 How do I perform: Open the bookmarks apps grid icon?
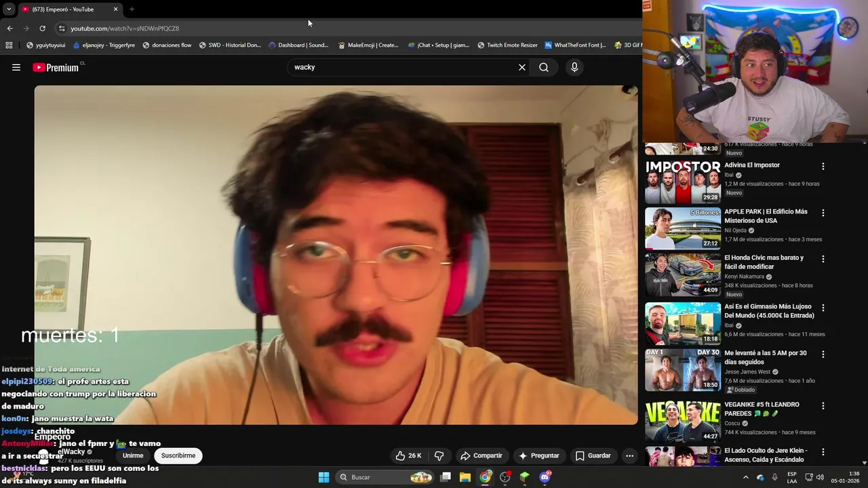(x=9, y=45)
